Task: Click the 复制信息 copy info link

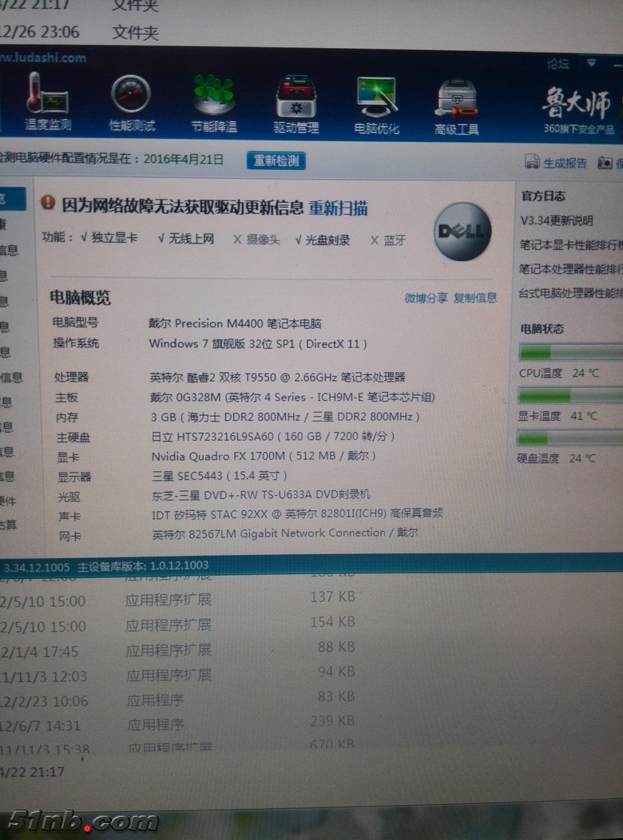Action: coord(474,298)
